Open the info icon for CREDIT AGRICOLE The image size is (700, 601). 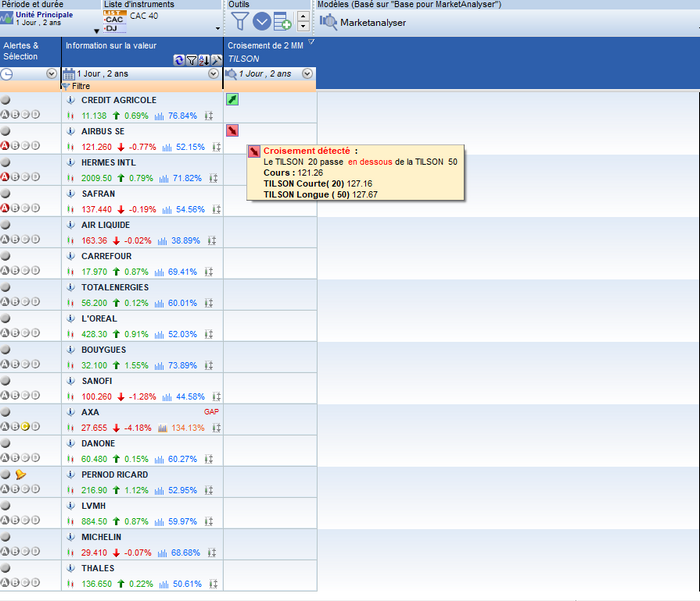tap(71, 100)
